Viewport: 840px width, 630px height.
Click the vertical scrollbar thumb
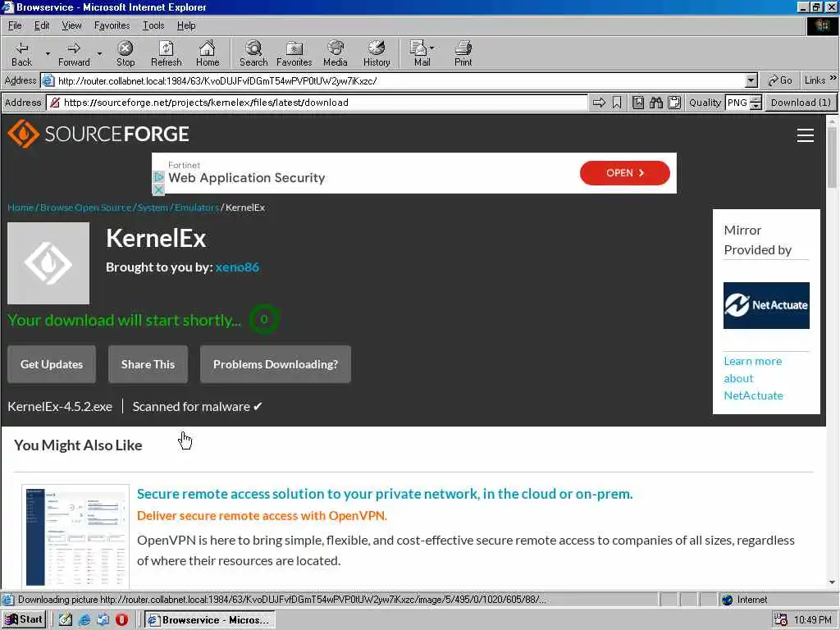pos(832,157)
